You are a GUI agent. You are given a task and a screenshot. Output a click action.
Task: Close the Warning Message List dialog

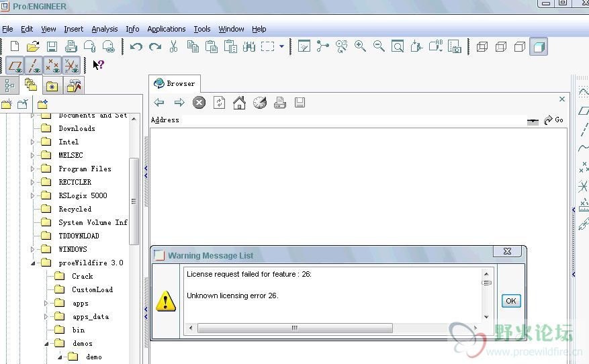508,251
